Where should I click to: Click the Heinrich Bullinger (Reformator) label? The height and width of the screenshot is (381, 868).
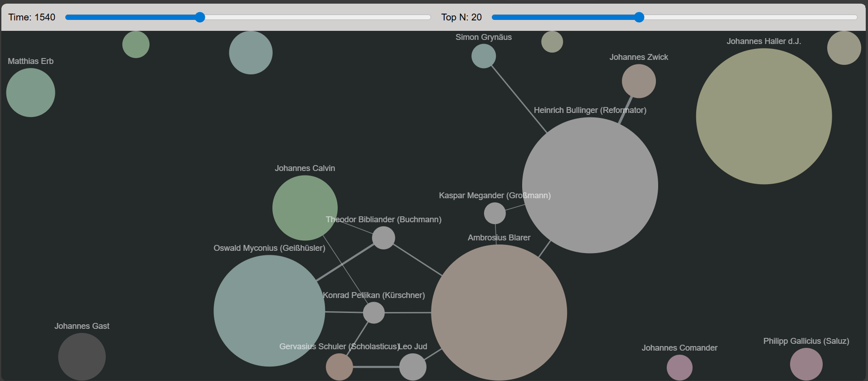pos(590,110)
